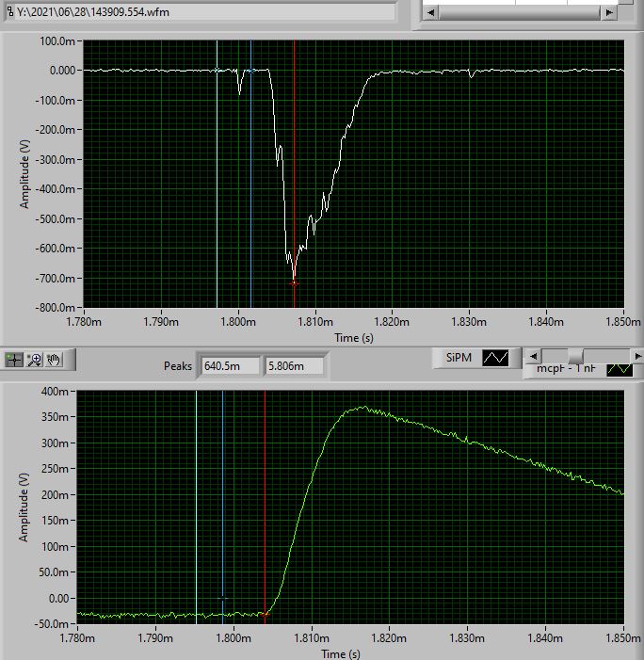Click the Peaks label
Viewport: 644px width, 660px height.
[178, 366]
